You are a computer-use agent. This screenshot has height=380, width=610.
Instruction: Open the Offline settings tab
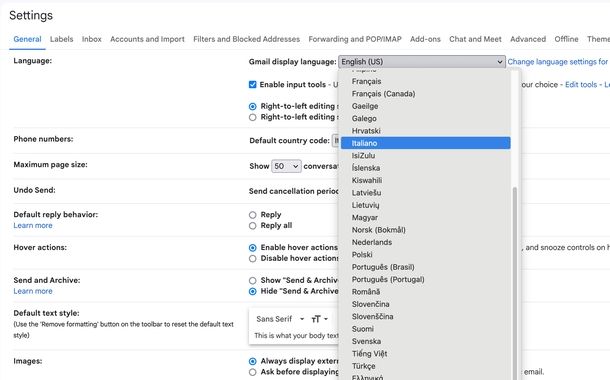[x=566, y=39]
